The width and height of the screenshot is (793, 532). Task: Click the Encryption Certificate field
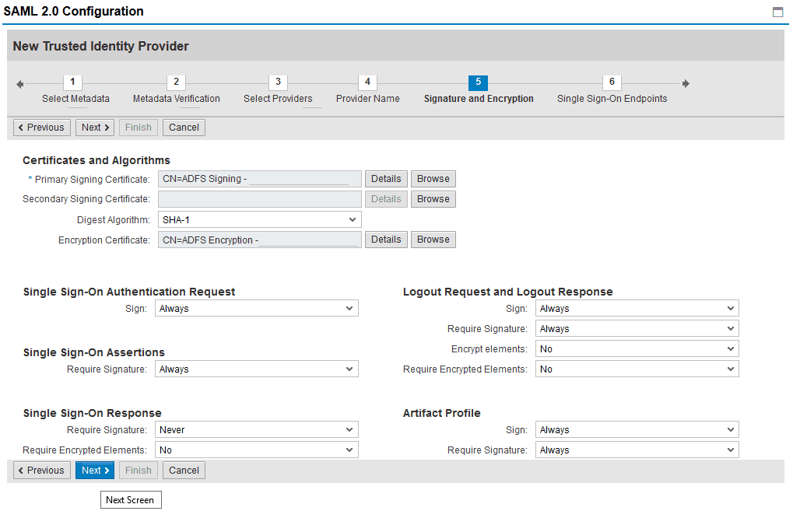tap(259, 240)
